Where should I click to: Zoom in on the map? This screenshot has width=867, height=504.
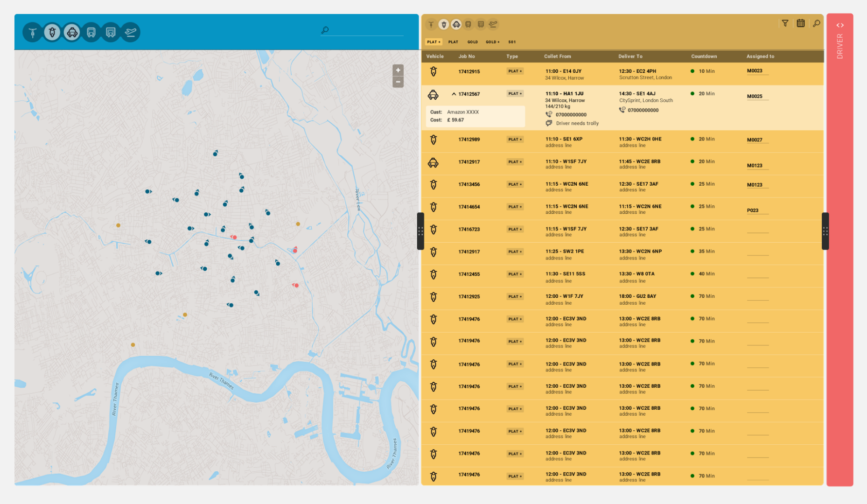point(398,70)
